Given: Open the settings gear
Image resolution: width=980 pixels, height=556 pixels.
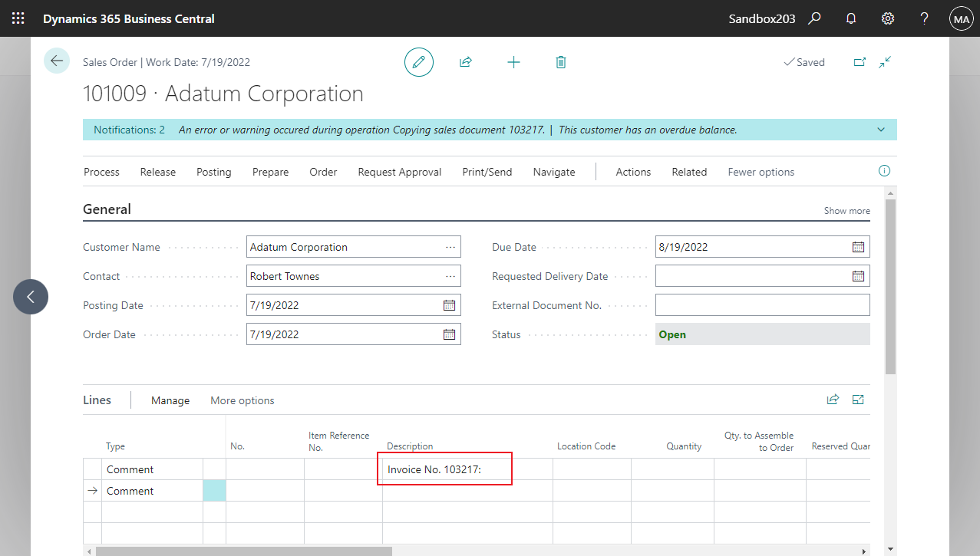Looking at the screenshot, I should [x=887, y=18].
